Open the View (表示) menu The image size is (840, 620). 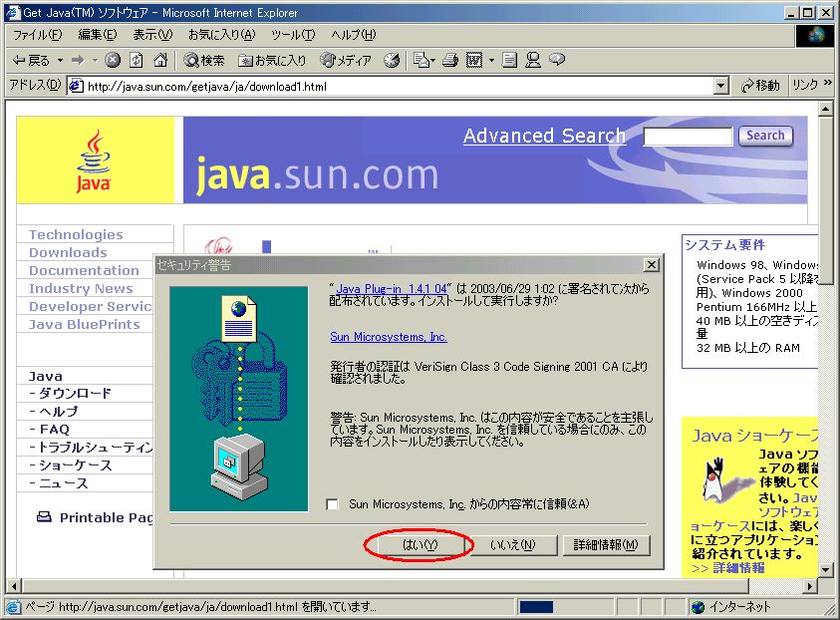click(x=152, y=35)
